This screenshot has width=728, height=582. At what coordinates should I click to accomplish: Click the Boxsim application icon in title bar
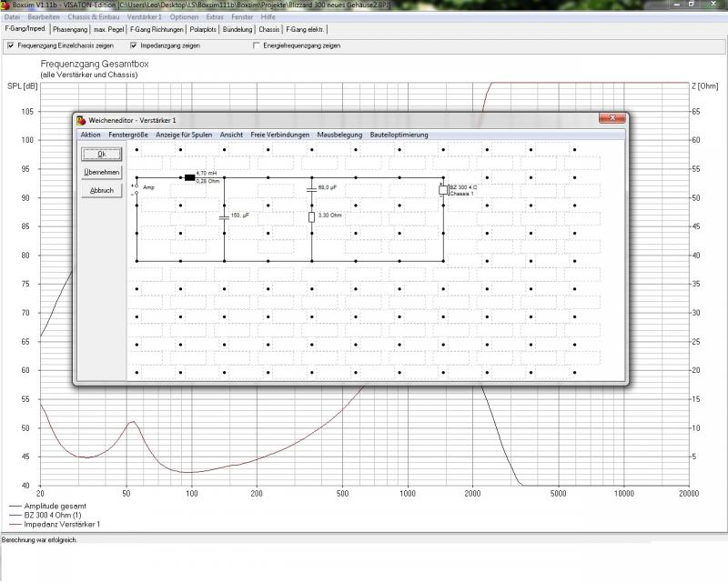5,5
